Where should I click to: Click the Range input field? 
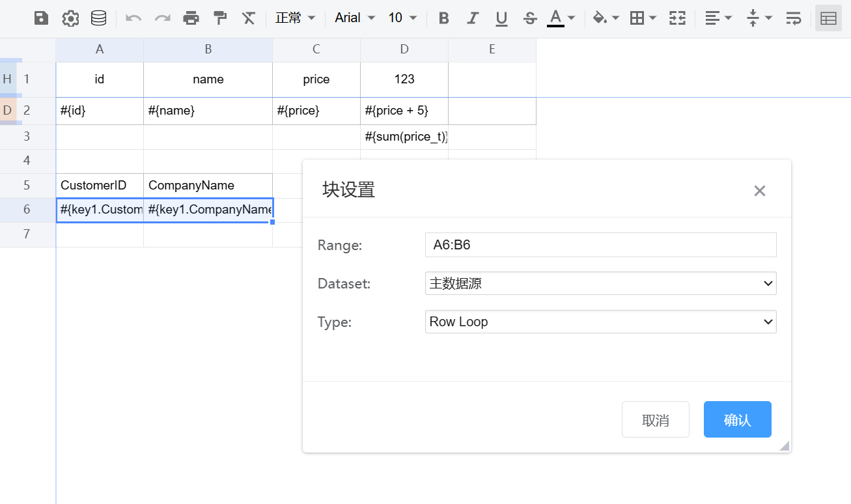[x=600, y=245]
